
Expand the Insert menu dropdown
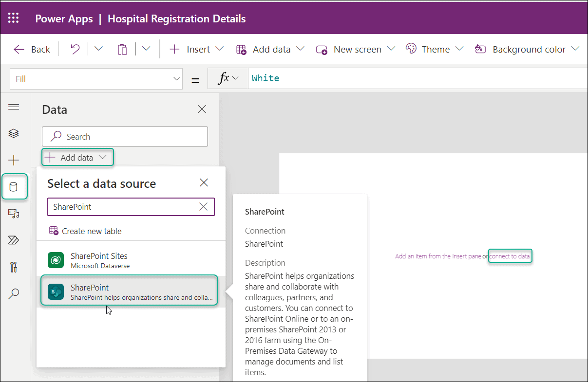coord(220,49)
